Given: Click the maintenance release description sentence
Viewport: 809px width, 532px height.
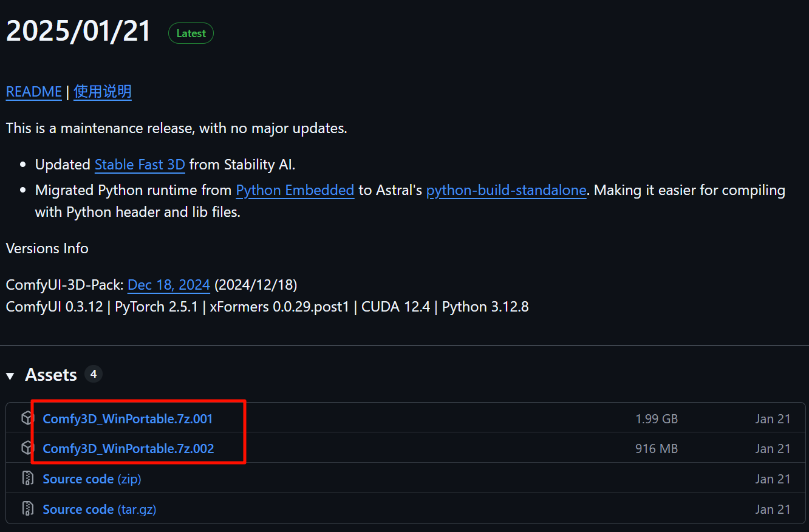Looking at the screenshot, I should 176,129.
